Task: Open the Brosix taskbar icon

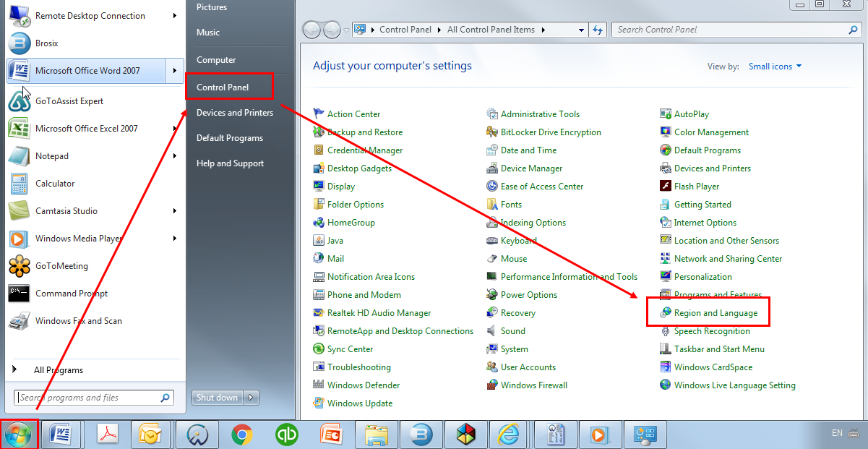Action: tap(421, 435)
